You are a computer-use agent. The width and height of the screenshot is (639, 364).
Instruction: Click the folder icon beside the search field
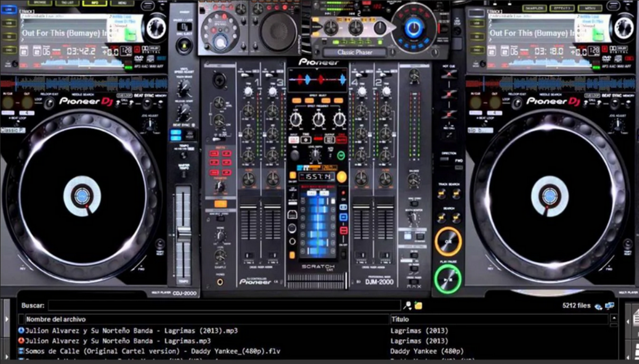click(x=418, y=306)
